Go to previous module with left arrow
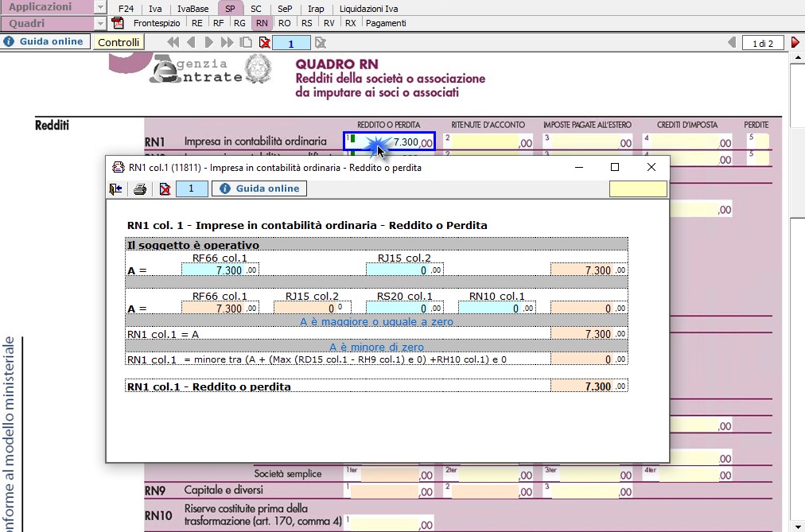The height and width of the screenshot is (532, 805). [x=191, y=43]
